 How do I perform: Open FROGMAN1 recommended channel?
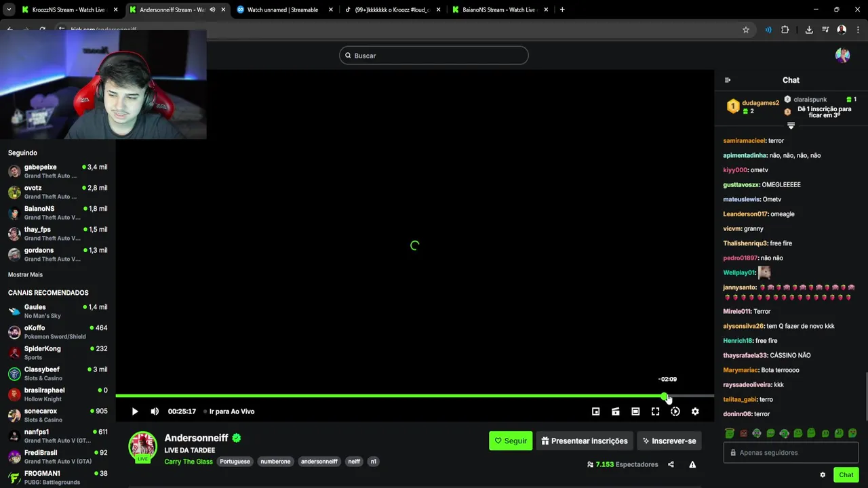pos(58,477)
